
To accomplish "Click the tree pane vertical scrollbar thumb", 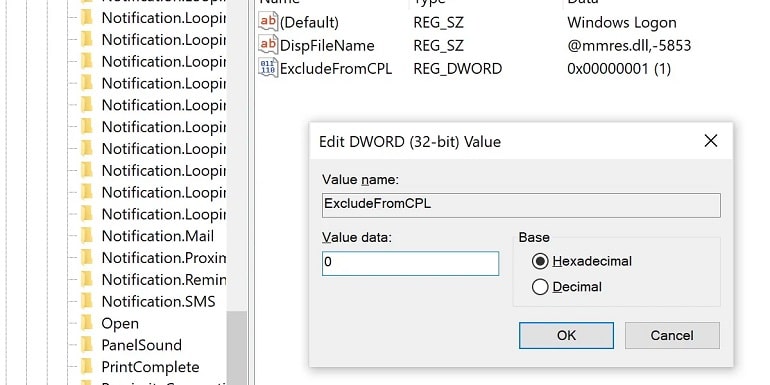I will (x=237, y=348).
